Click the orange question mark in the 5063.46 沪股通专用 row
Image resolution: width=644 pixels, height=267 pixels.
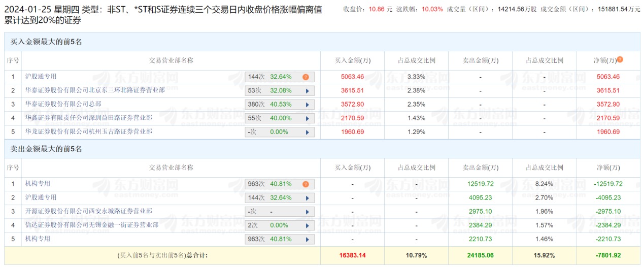pyautogui.click(x=306, y=77)
